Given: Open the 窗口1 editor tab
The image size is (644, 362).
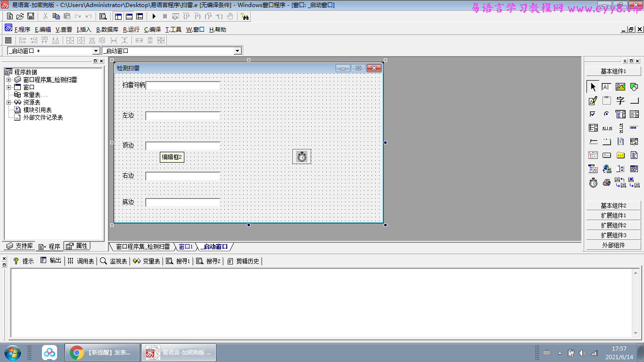Looking at the screenshot, I should point(186,247).
